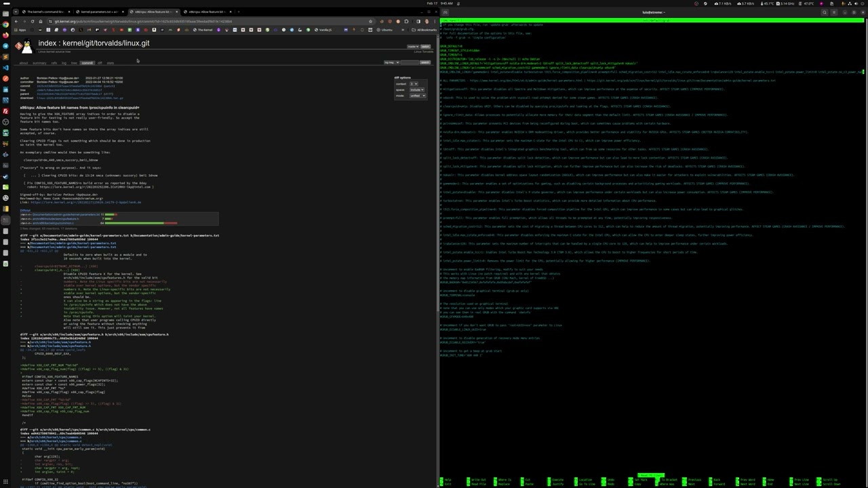Screen dimensions: 868x488
Task: Open Telegram from the dock
Action: pos(5,46)
